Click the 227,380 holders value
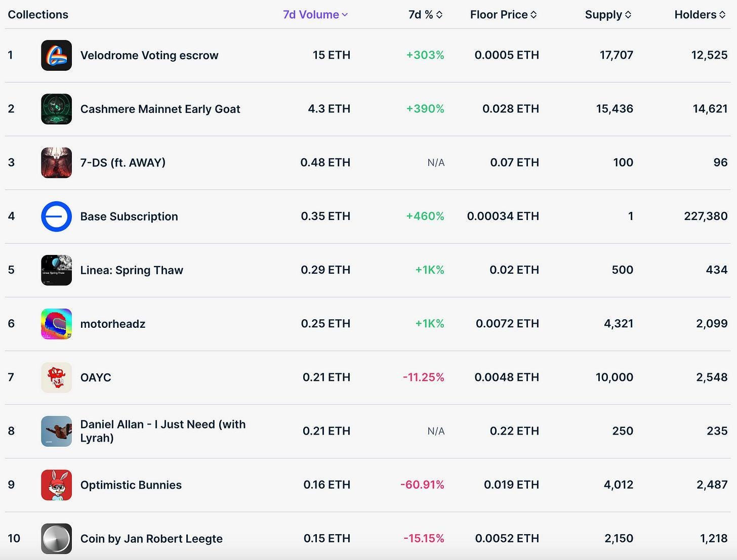 [x=706, y=216]
